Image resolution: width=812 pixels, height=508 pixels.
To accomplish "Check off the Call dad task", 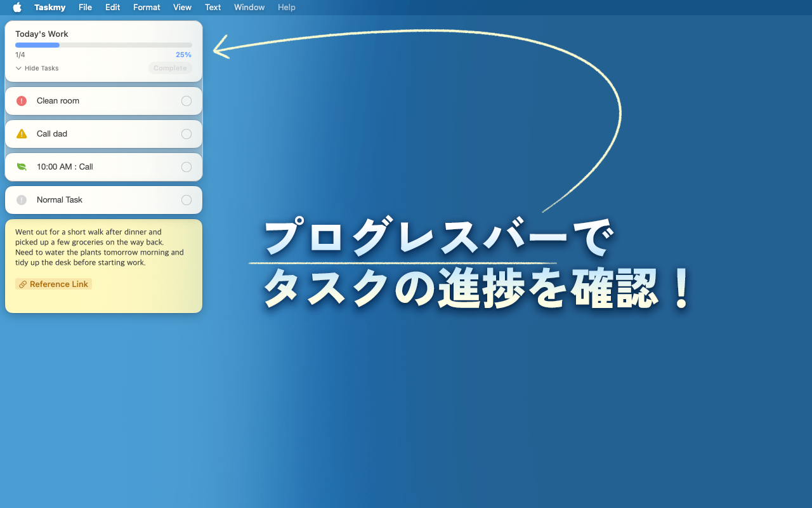I will coord(187,134).
